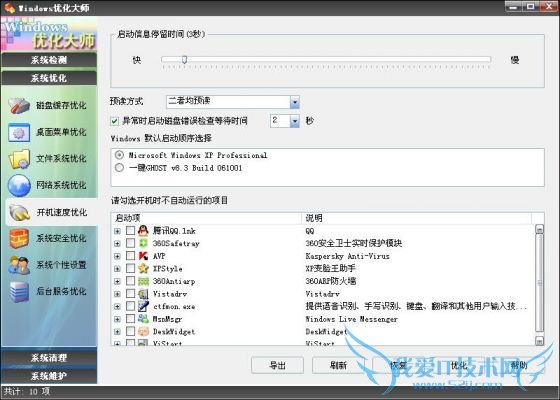Check the 360Antiarp startup item
The width and height of the screenshot is (560, 400).
tap(130, 281)
